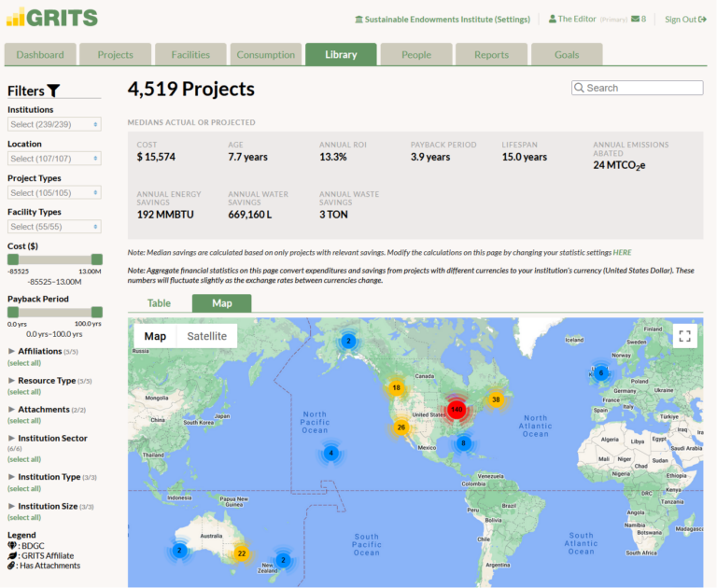Viewport: 717px width, 588px height.
Task: Click the HERE statistic settings link
Action: click(x=622, y=252)
